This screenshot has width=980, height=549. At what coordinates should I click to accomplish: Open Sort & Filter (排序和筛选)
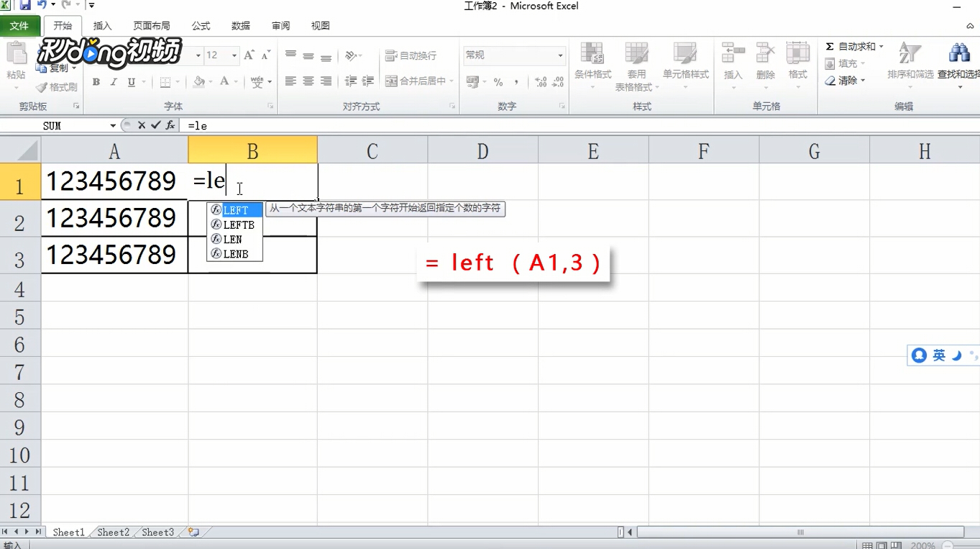pos(910,63)
